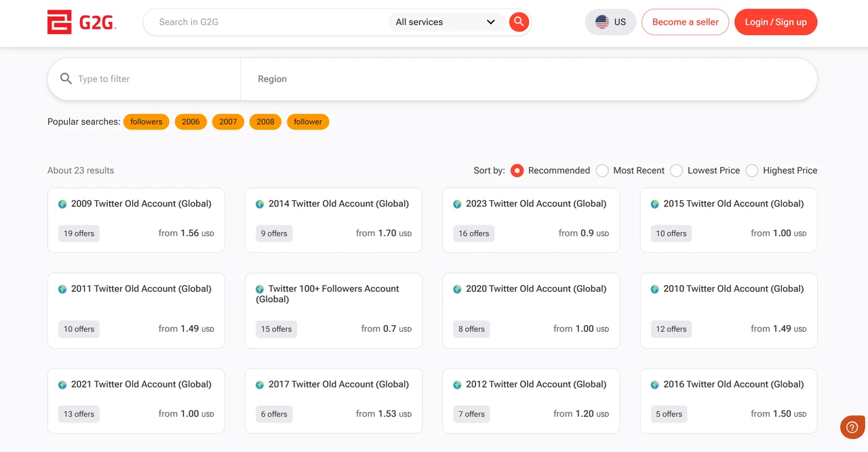Select the followers popular search tag

tap(146, 121)
